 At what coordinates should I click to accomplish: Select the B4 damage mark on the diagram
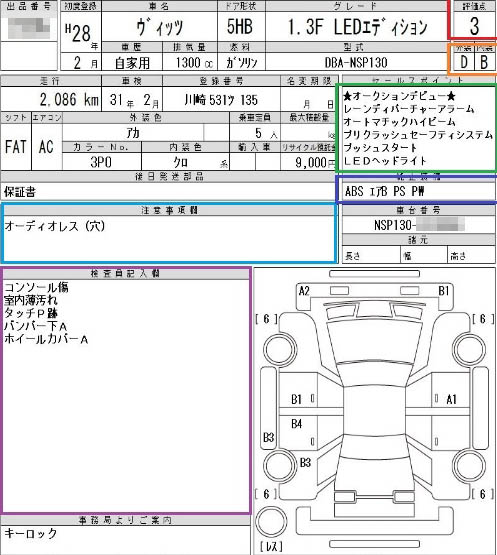coord(296,424)
